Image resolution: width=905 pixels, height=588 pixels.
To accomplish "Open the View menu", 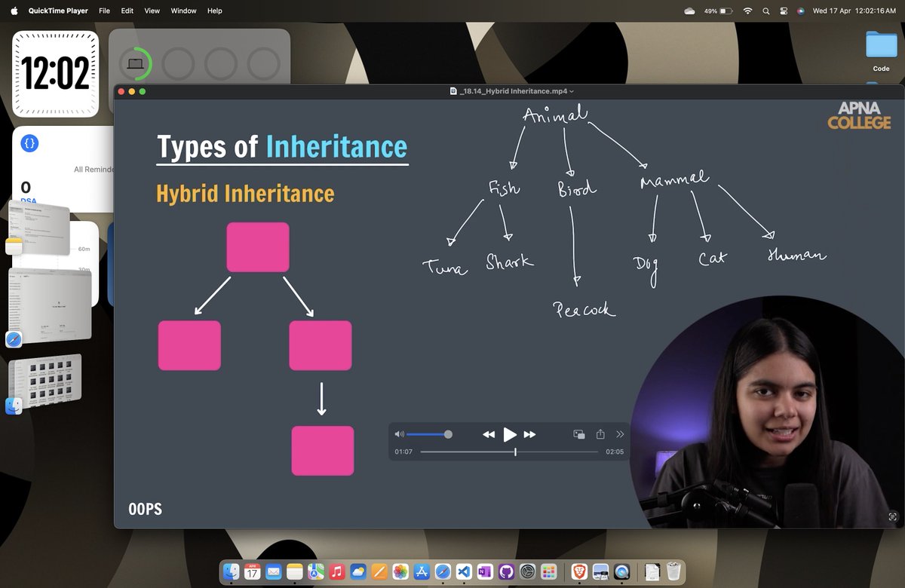I will tap(152, 11).
